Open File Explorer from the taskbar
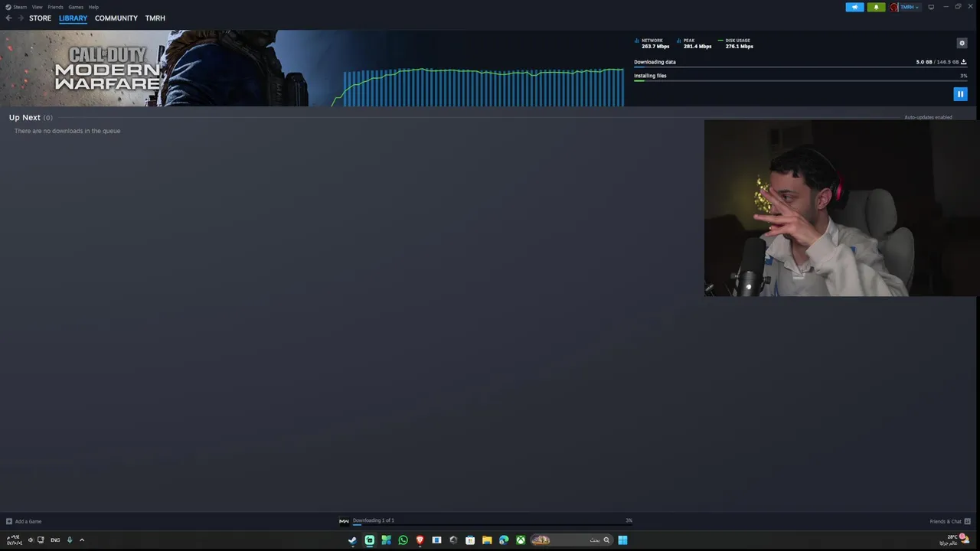 click(x=487, y=540)
